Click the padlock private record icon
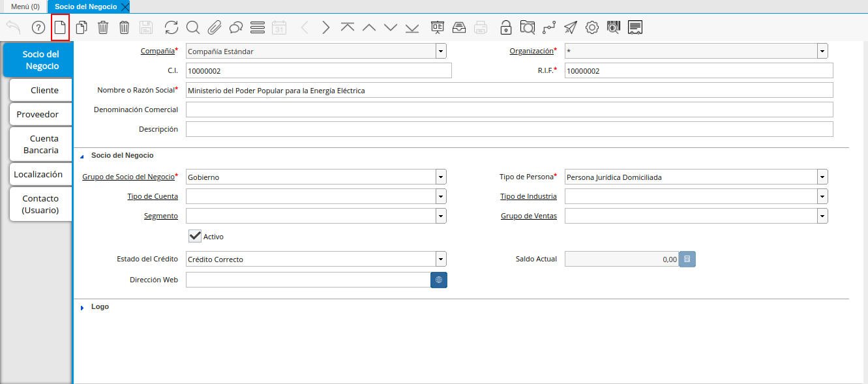The width and height of the screenshot is (868, 384). click(505, 27)
